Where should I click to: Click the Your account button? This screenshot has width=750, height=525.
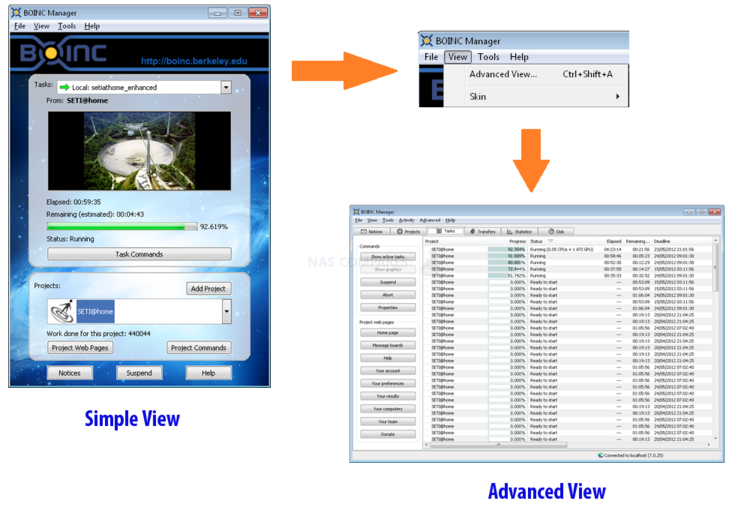[388, 371]
